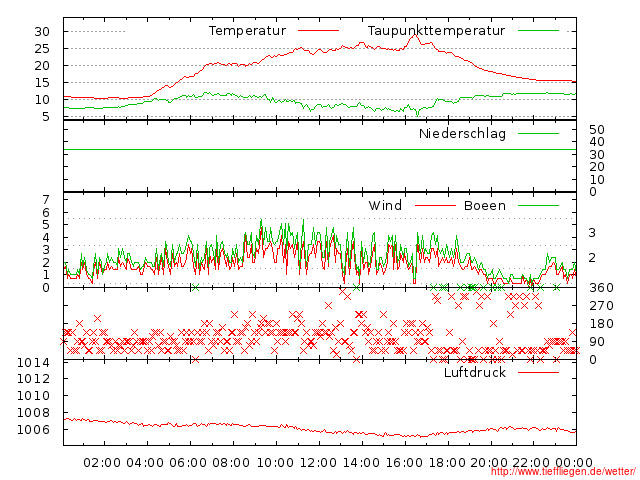640x480 pixels.
Task: Click the 22:00 time axis label
Action: point(531,463)
